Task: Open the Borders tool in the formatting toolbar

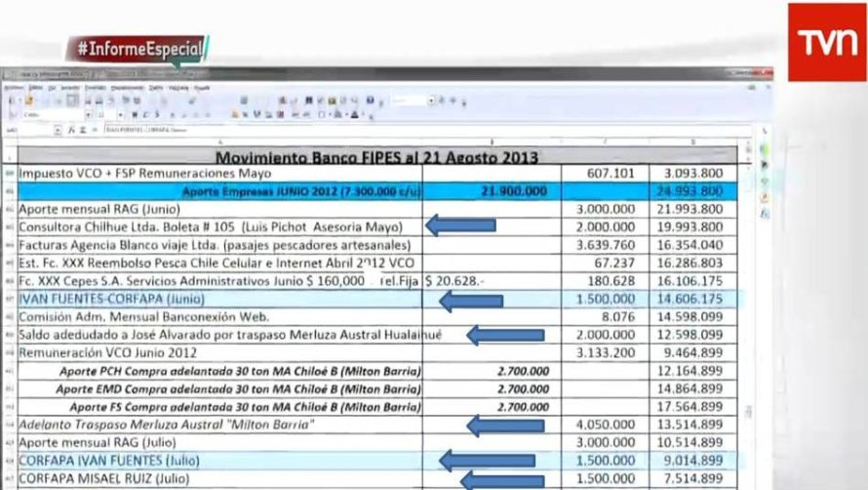Action: (x=322, y=115)
